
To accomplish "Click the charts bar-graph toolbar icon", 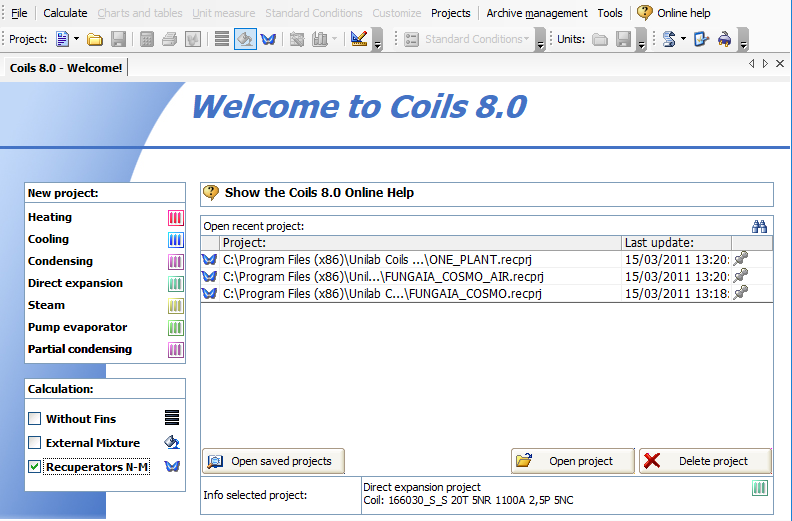I will (320, 39).
